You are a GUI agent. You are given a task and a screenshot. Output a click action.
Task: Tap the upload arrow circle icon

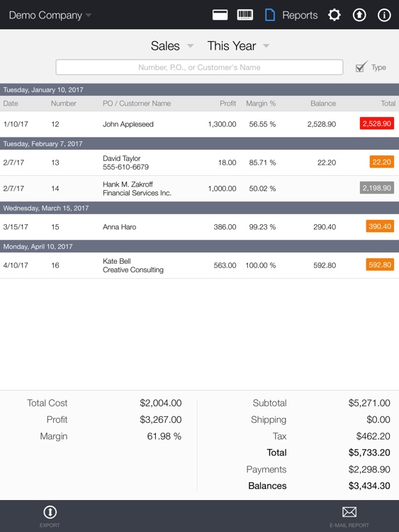point(359,15)
